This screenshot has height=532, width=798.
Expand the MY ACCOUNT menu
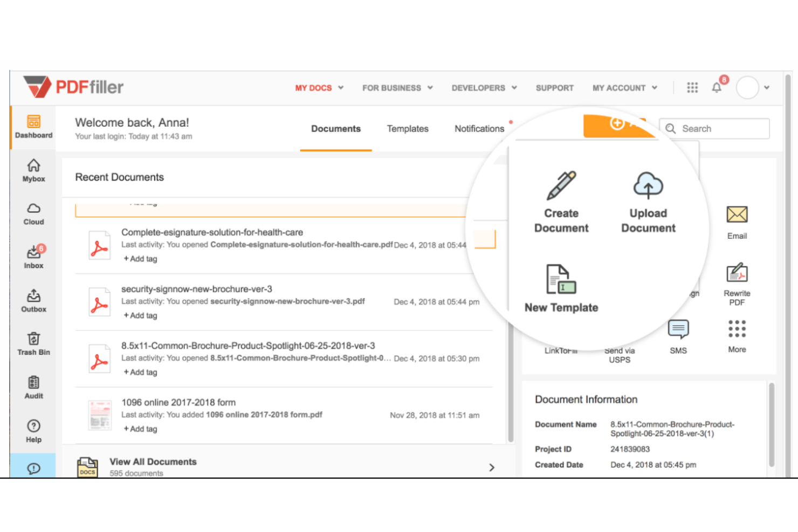tap(625, 88)
